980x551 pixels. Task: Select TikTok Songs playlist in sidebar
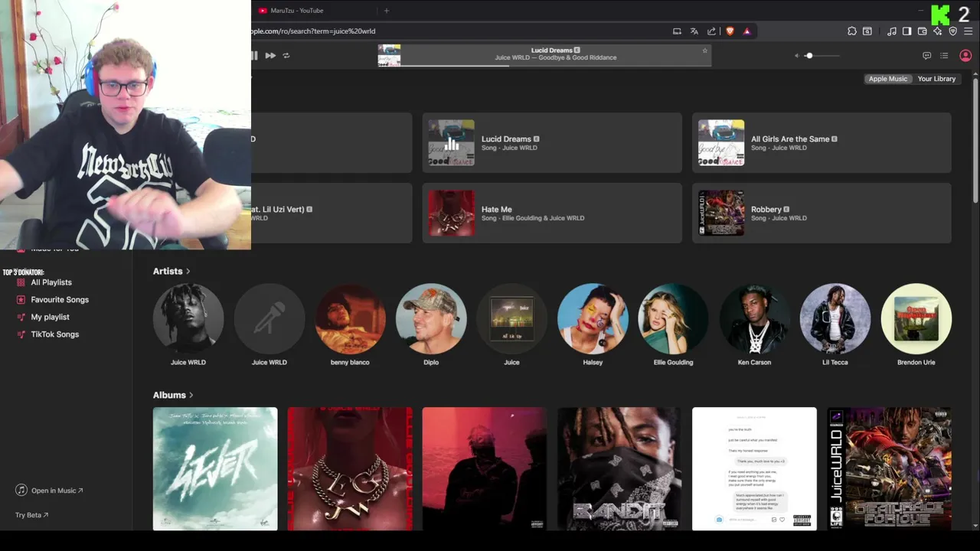tap(54, 334)
